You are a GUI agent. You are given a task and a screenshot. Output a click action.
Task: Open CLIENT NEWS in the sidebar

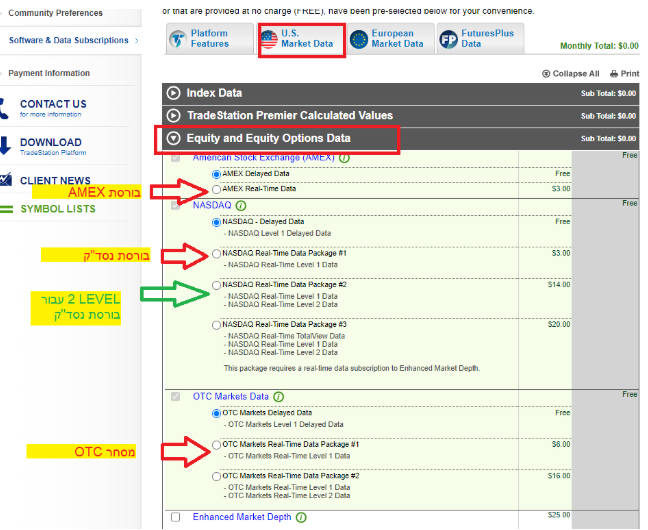[55, 181]
